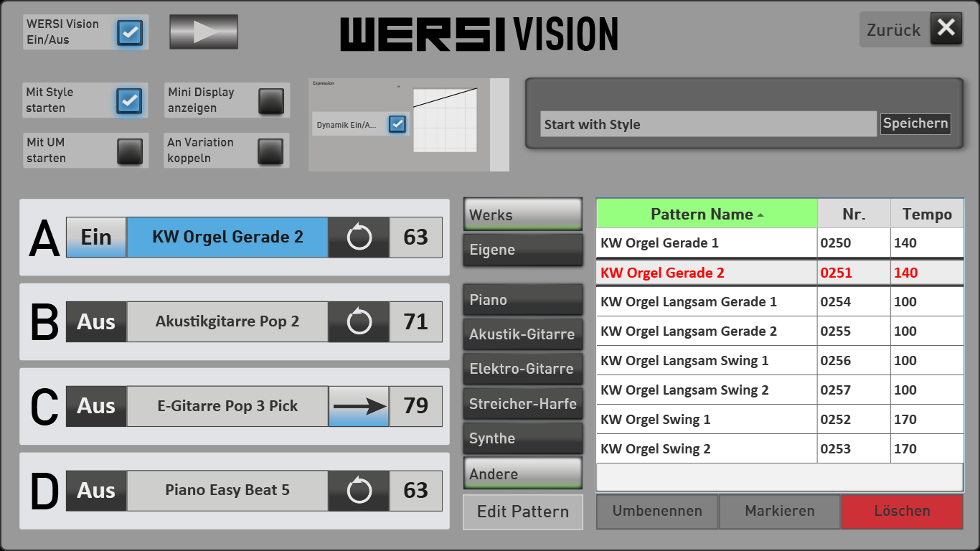980x551 pixels.
Task: Open the Elektro-Gitarre category
Action: (523, 369)
